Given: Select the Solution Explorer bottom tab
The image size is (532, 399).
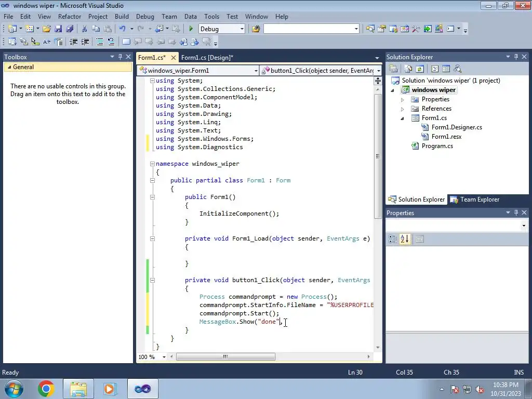Looking at the screenshot, I should pos(416,199).
